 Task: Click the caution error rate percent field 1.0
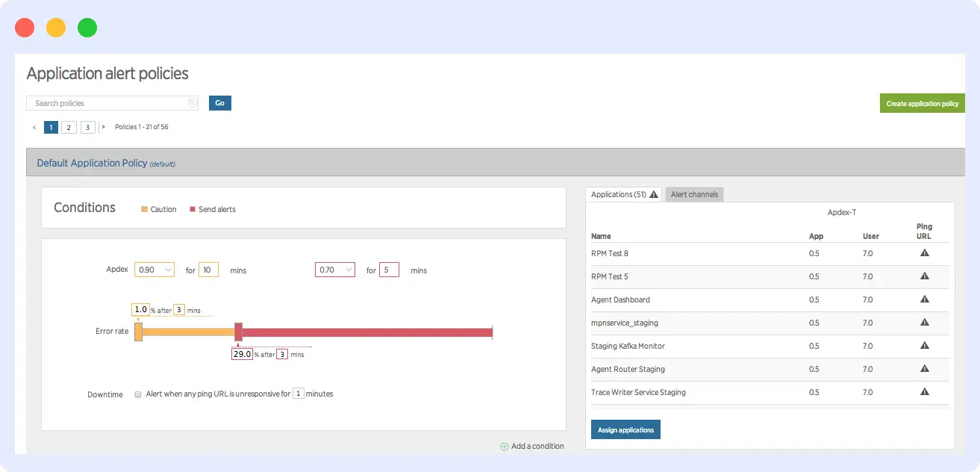pyautogui.click(x=140, y=309)
